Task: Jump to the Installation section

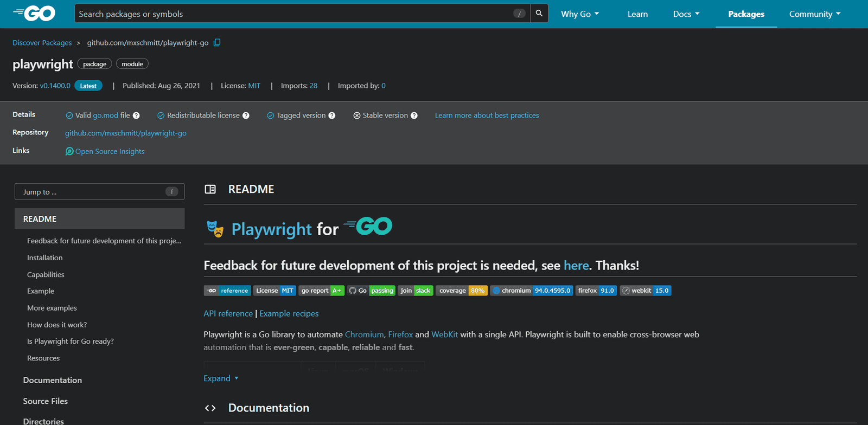Action: pyautogui.click(x=45, y=257)
